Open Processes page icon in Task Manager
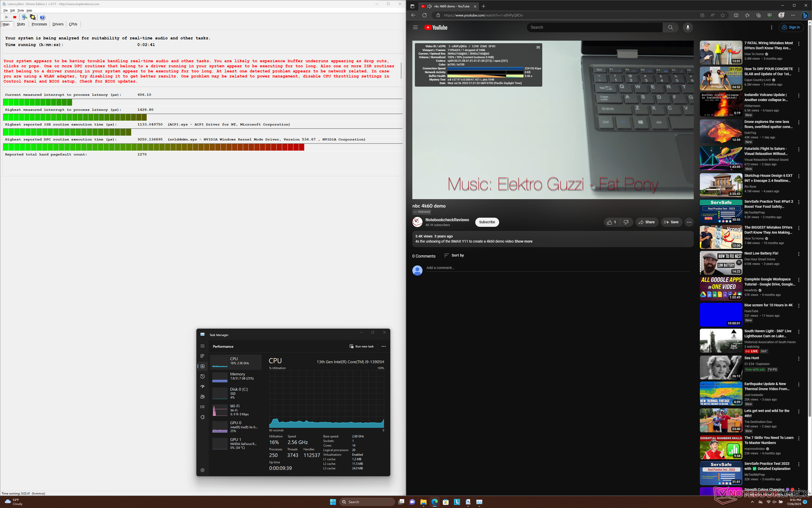Image resolution: width=812 pixels, height=508 pixels. coord(202,356)
